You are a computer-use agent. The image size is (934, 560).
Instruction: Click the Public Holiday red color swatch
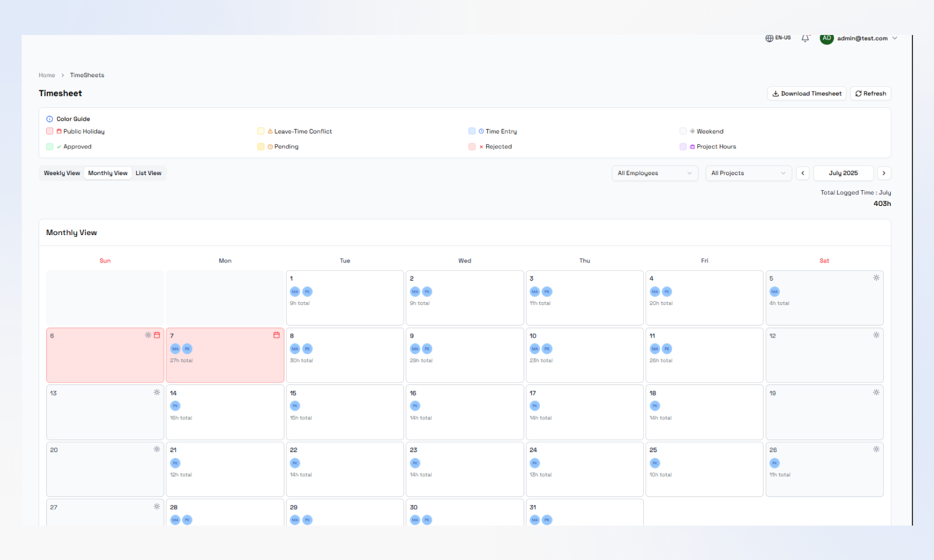[50, 131]
